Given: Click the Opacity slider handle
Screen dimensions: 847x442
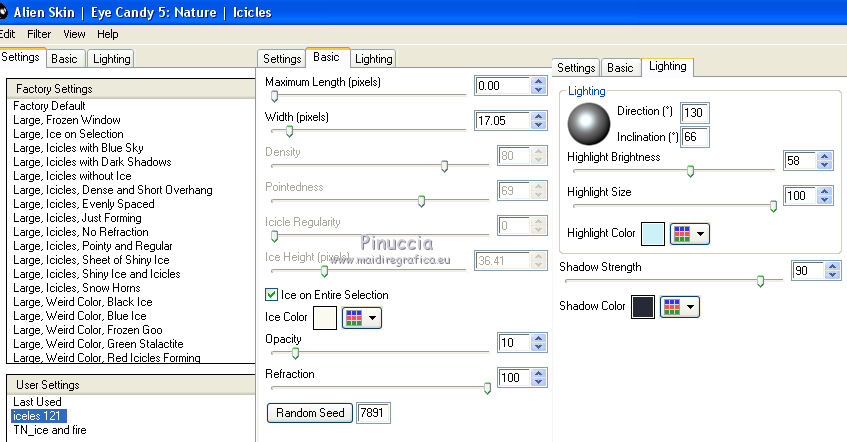Looking at the screenshot, I should tap(295, 353).
